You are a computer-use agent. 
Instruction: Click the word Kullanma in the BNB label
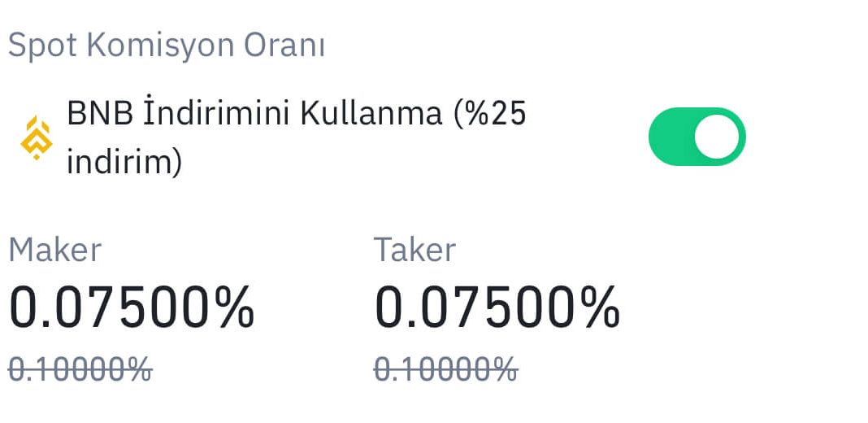(x=371, y=114)
